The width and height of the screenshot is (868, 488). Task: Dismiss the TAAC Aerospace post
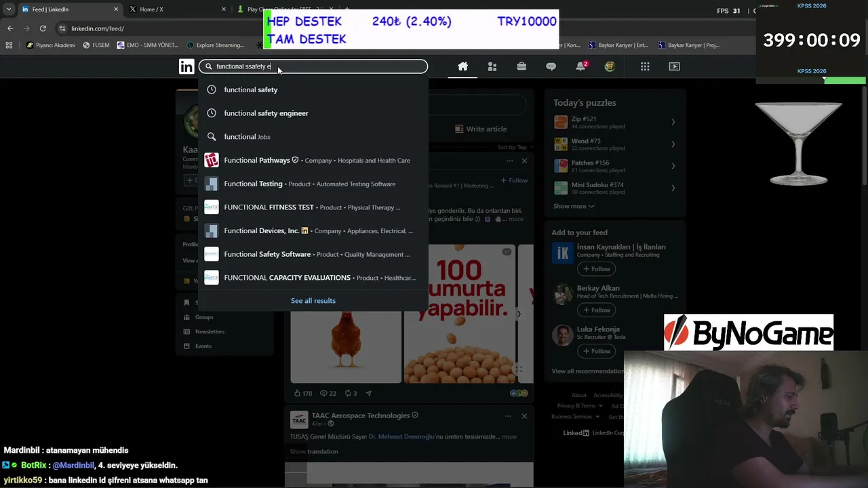point(524,415)
